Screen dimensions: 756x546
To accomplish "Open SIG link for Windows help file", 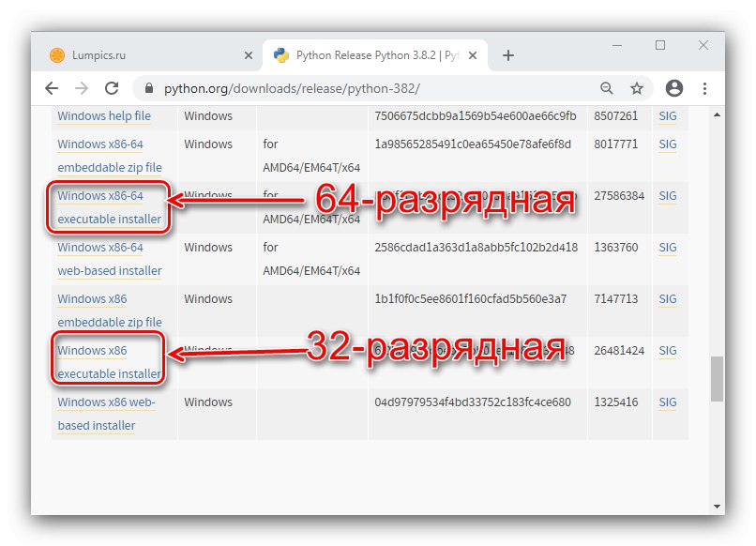I will pos(668,116).
